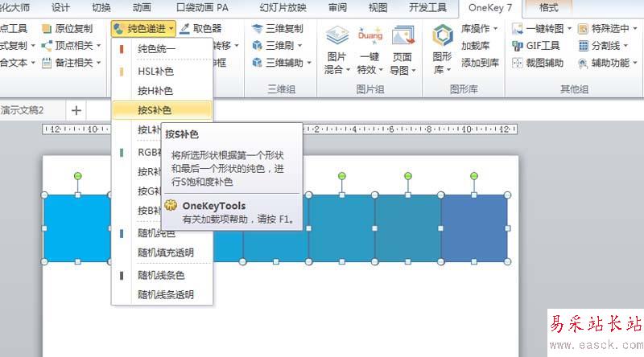
Task: Switch to the 切换 ribbon tab
Action: (x=101, y=7)
